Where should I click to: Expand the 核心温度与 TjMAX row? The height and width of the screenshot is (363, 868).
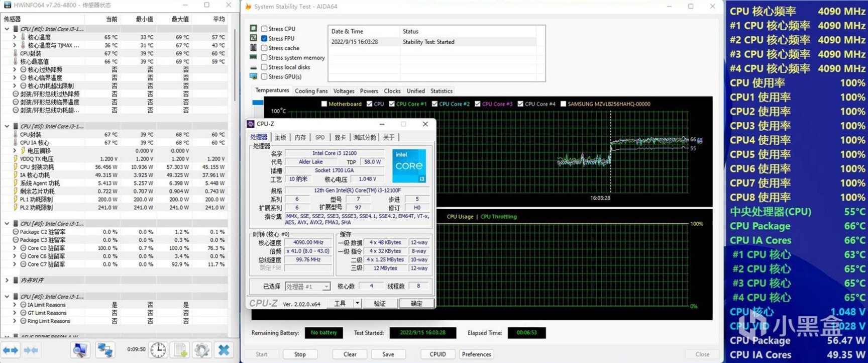click(x=15, y=45)
